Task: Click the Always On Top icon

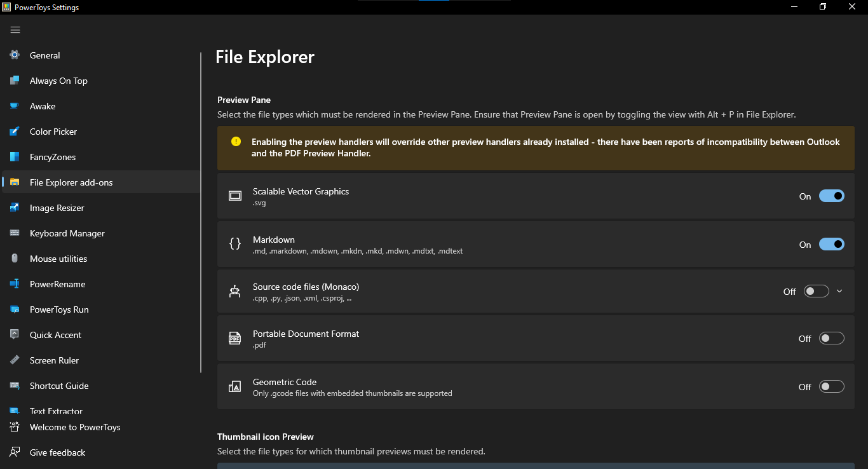Action: click(x=15, y=81)
